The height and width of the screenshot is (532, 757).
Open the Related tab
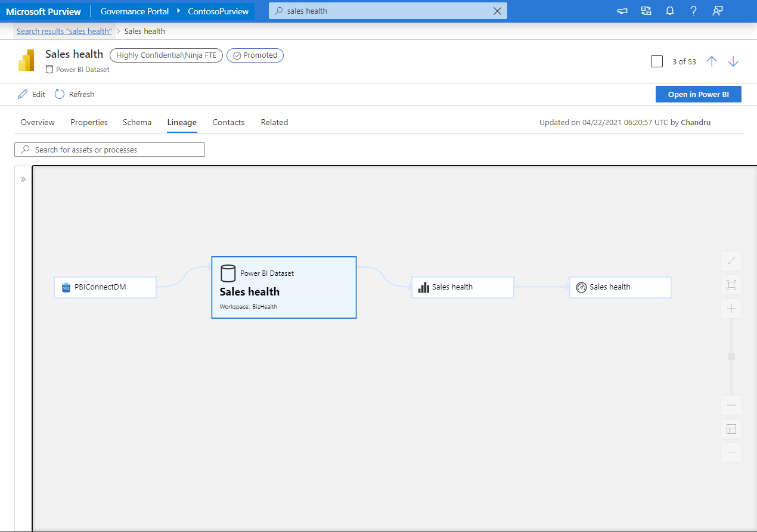click(x=274, y=122)
